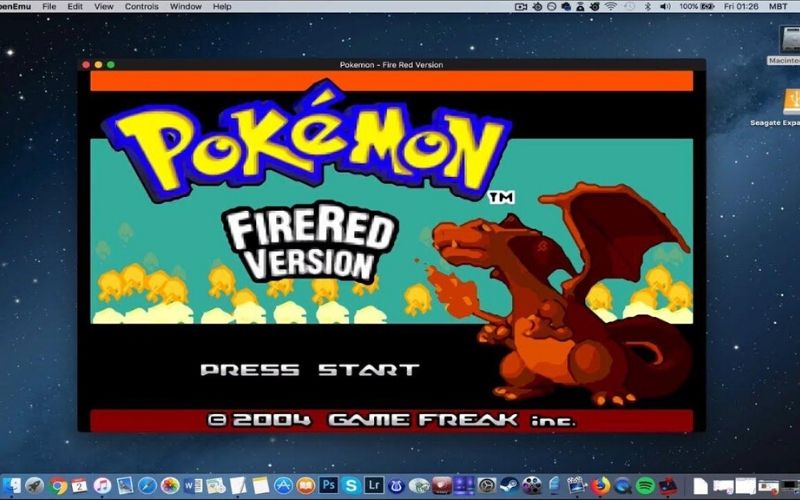Launch Microsoft Word from the dock
The image size is (800, 500).
click(x=193, y=485)
